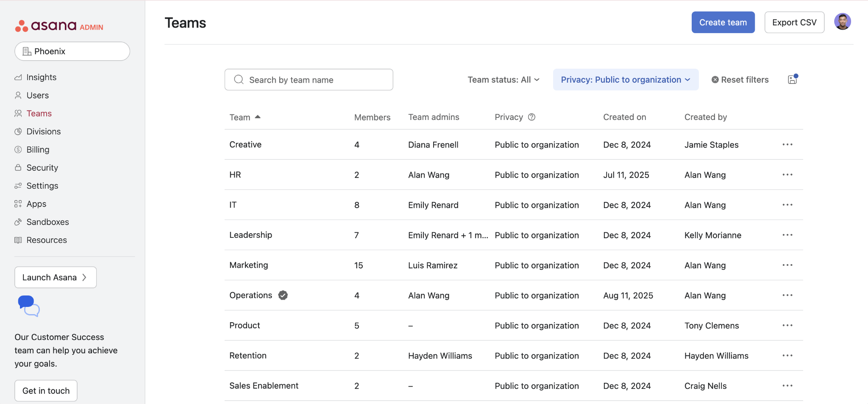Click the chat bubbles Customer Success icon

tap(29, 306)
